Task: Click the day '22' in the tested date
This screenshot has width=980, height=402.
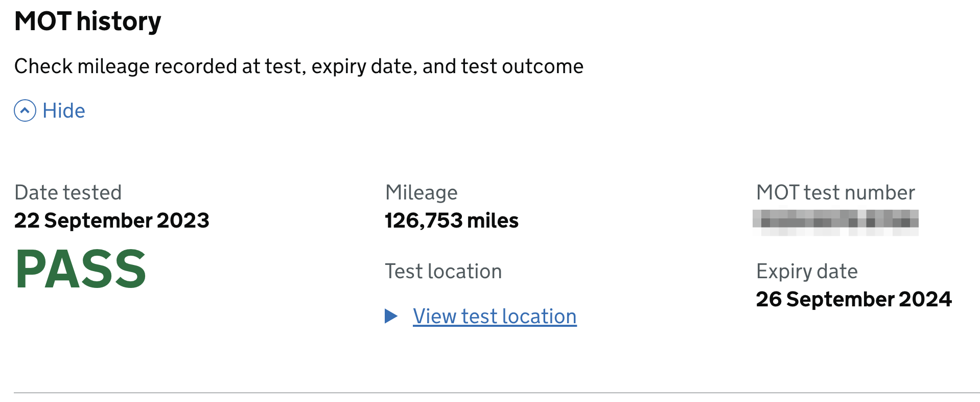Action: pyautogui.click(x=27, y=220)
